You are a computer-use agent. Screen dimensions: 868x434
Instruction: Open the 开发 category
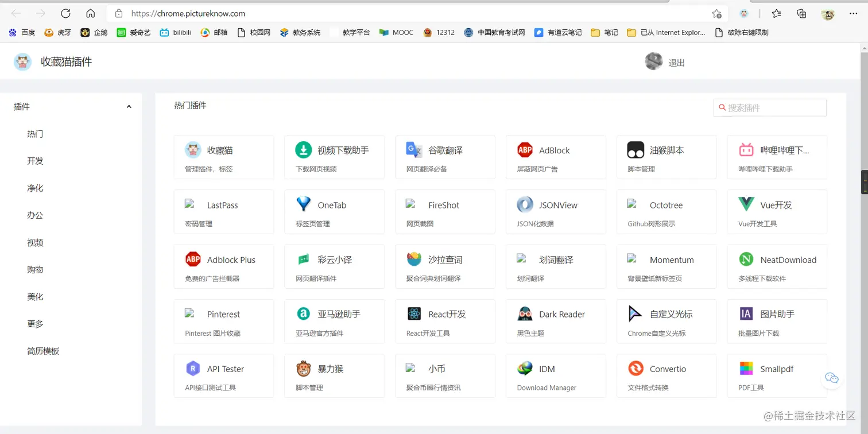pos(35,161)
